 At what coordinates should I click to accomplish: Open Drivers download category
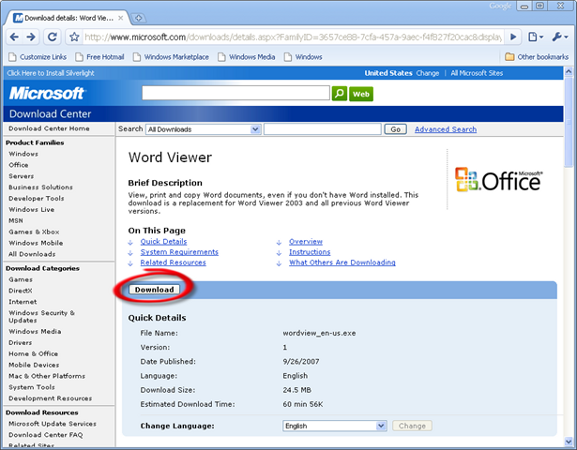pyautogui.click(x=20, y=343)
